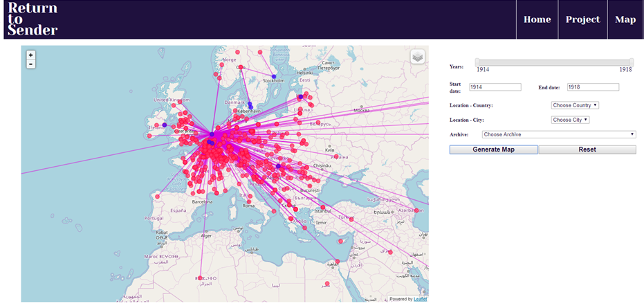Go to the Project page
This screenshot has height=308, width=644.
point(583,20)
